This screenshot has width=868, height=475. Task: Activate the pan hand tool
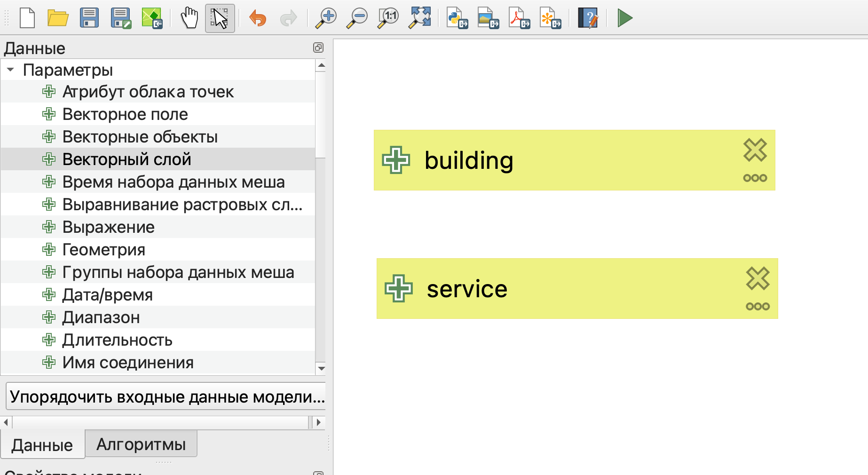[189, 18]
